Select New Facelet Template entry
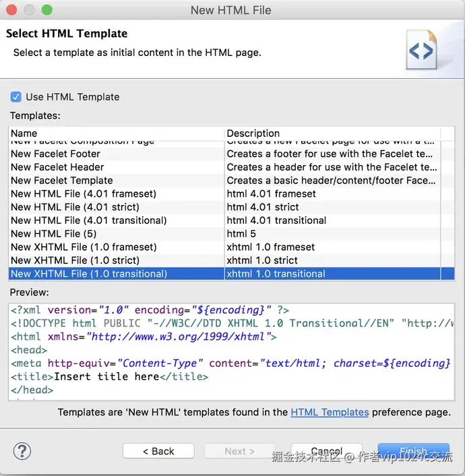The height and width of the screenshot is (476, 465). tap(61, 180)
